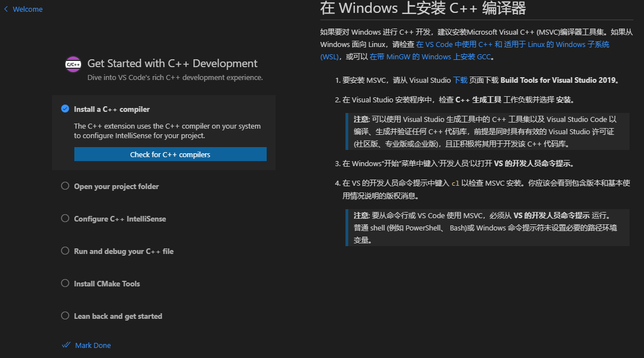This screenshot has height=358, width=644.
Task: Click the subtitle Dive into VS Code's rich C++ development experience
Action: pos(175,78)
